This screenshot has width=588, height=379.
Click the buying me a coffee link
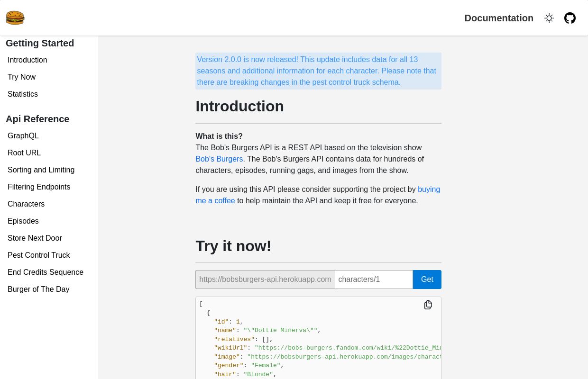click(318, 195)
